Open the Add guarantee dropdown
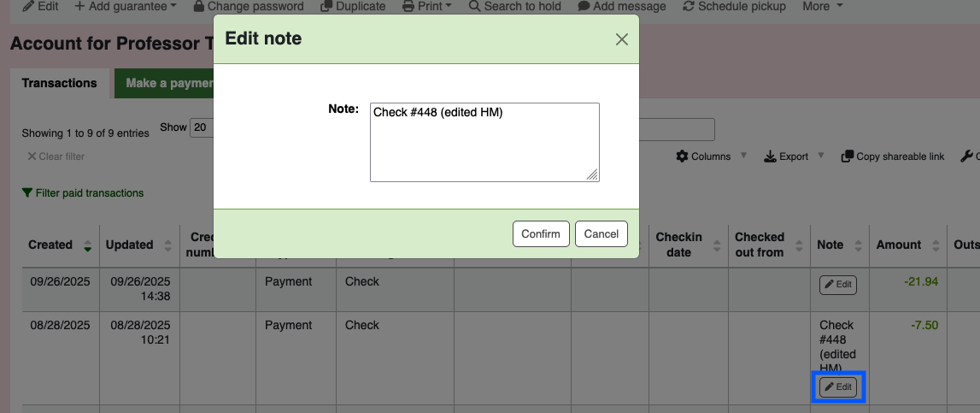This screenshot has height=413, width=980. click(126, 6)
